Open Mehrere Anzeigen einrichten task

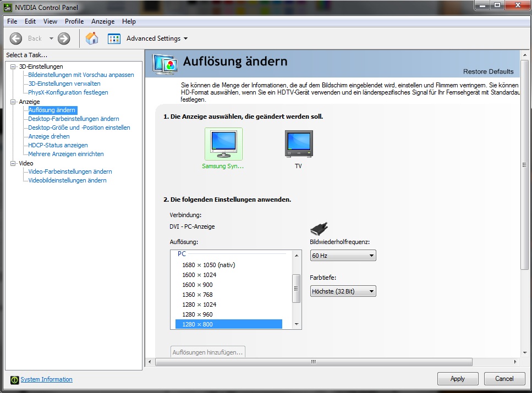(x=66, y=154)
